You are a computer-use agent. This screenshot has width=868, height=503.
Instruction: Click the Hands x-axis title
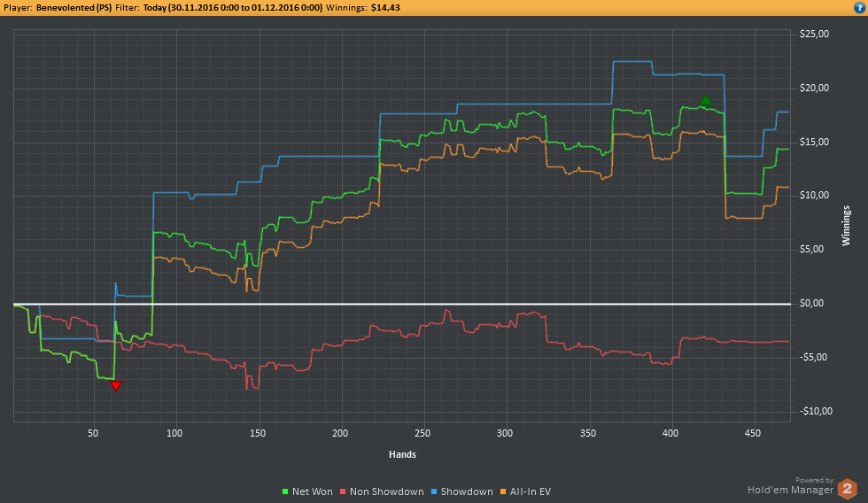point(402,454)
